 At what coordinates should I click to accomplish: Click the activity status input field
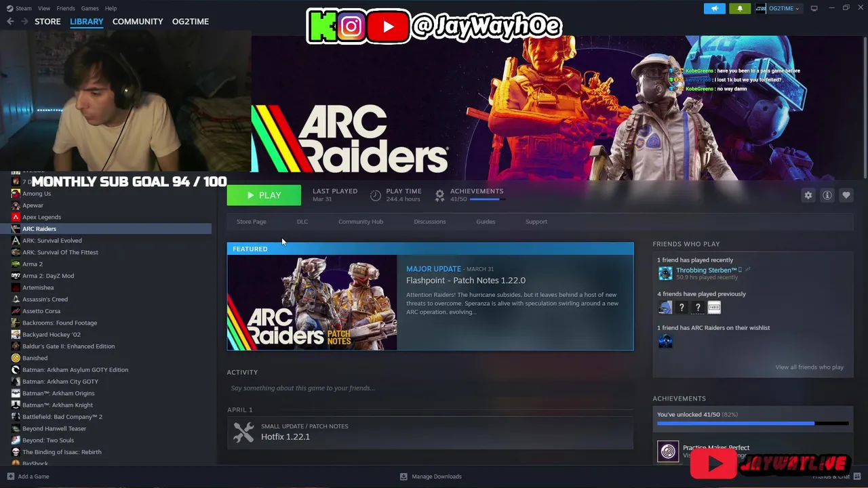[x=430, y=388]
